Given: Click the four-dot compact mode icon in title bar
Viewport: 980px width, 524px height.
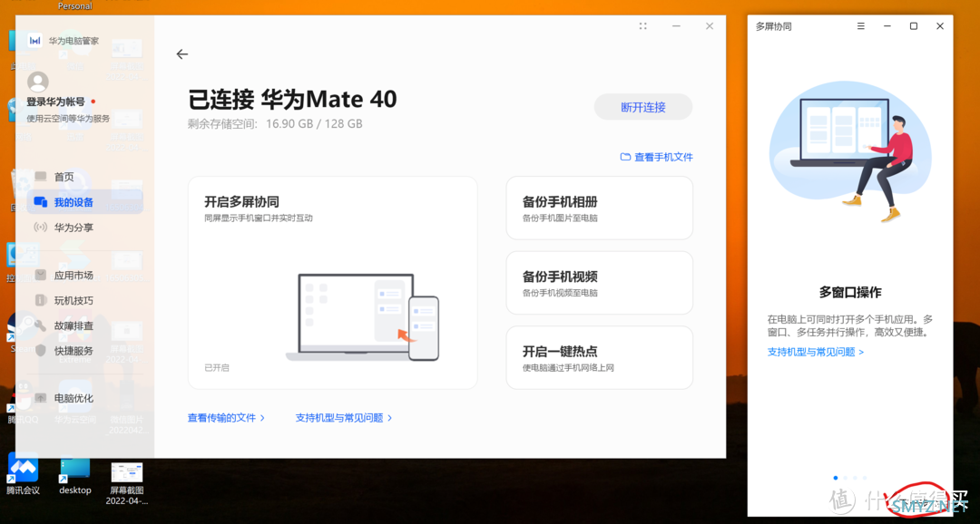Looking at the screenshot, I should [643, 26].
